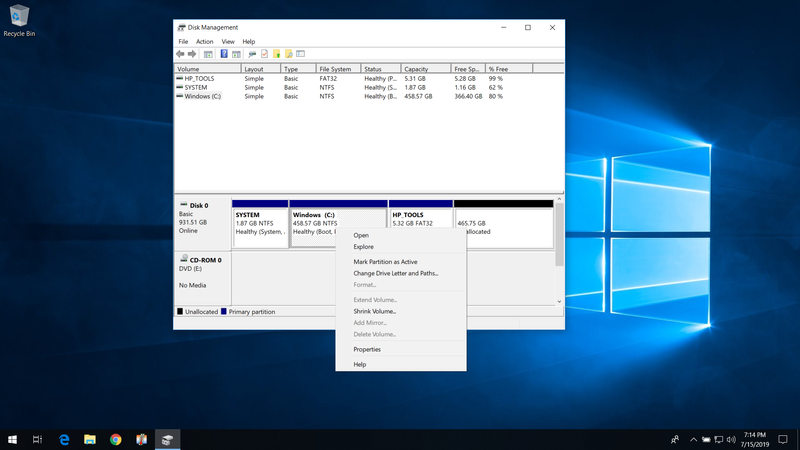Image resolution: width=800 pixels, height=450 pixels.
Task: Choose Shrink Volume... from the context menu
Action: click(x=375, y=311)
